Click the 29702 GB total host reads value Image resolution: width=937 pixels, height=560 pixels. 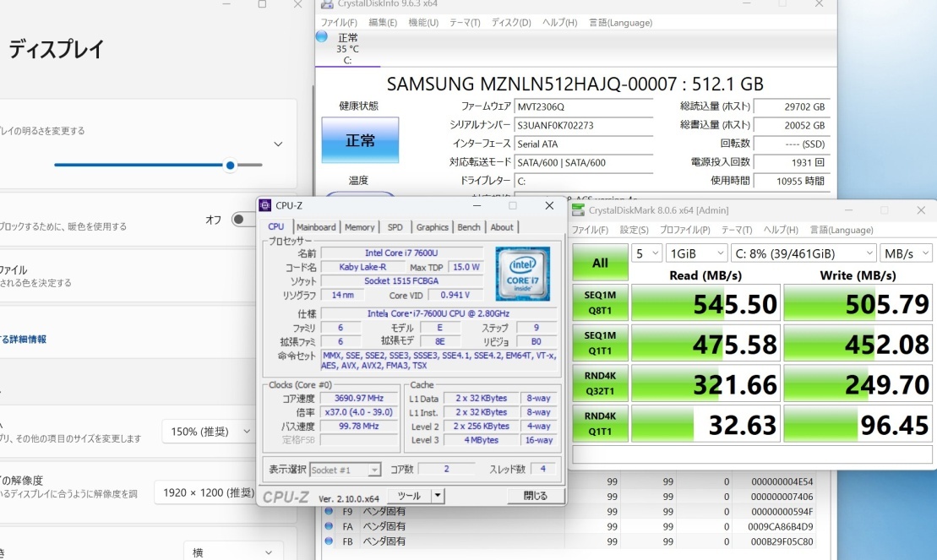pyautogui.click(x=792, y=106)
